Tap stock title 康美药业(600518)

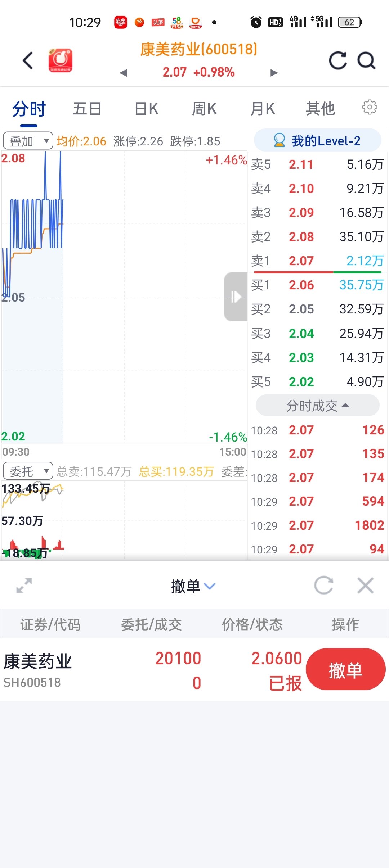pos(199,49)
